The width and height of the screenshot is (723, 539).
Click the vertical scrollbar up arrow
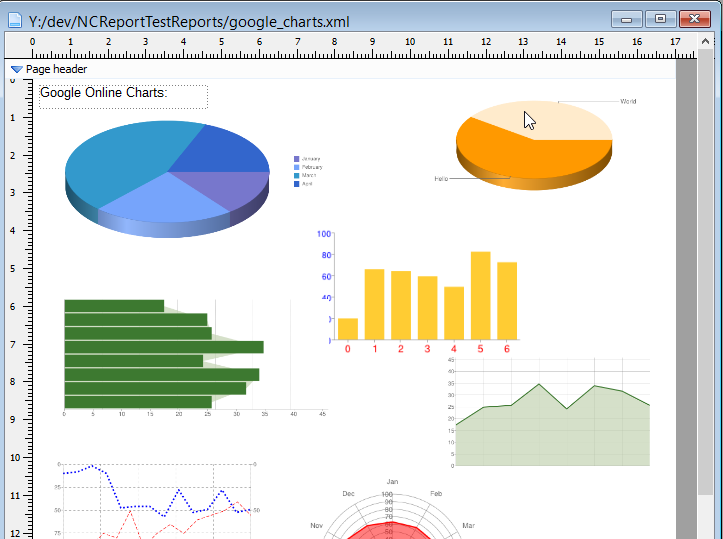(705, 41)
